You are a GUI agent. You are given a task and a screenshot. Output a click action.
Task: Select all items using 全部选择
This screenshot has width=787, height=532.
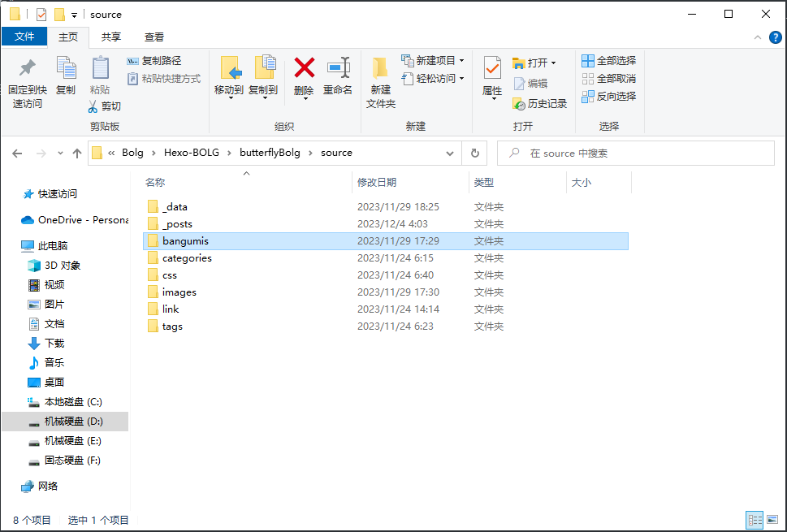[x=608, y=60]
